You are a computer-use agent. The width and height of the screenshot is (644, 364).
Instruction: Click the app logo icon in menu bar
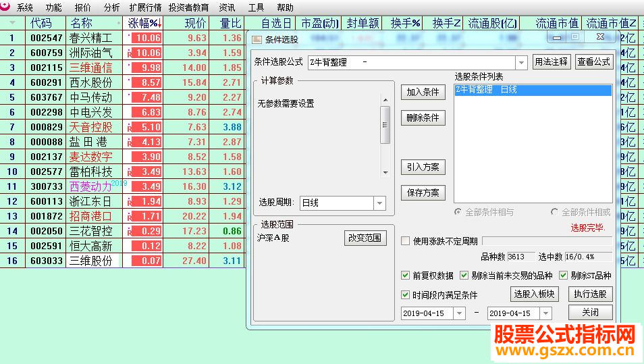coord(5,5)
